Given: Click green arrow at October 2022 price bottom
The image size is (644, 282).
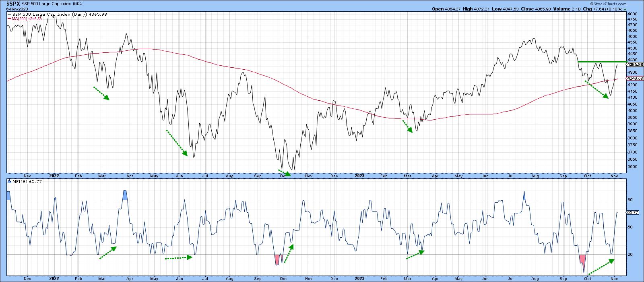Looking at the screenshot, I should tap(284, 173).
